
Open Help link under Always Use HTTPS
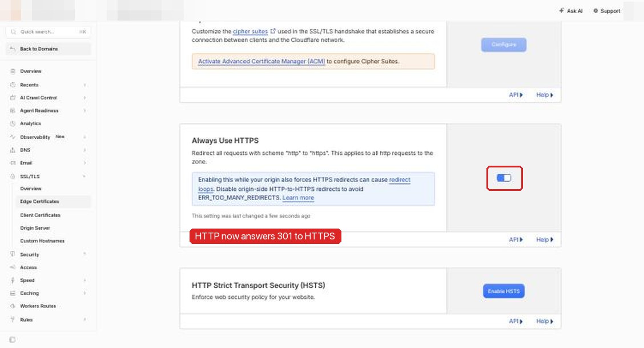[x=545, y=239]
